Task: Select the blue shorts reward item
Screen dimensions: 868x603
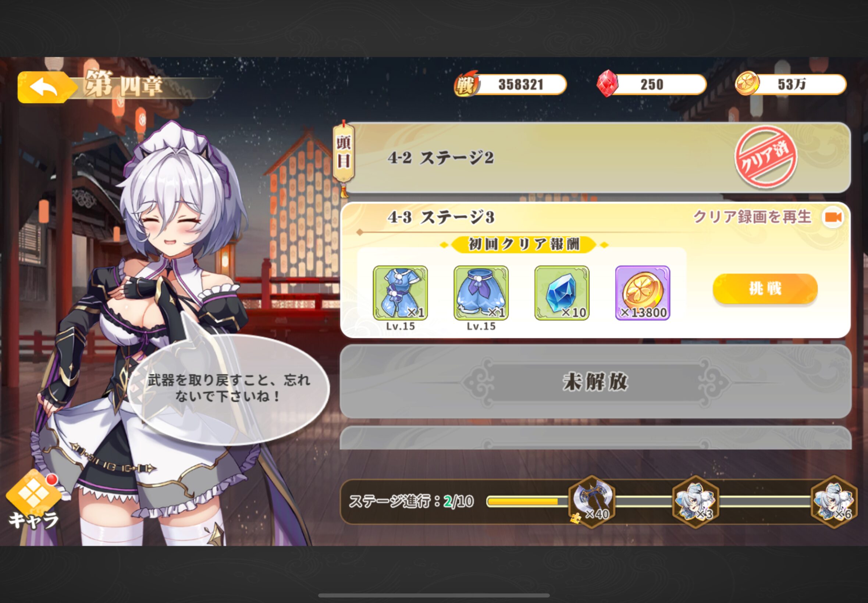Action: click(x=481, y=293)
